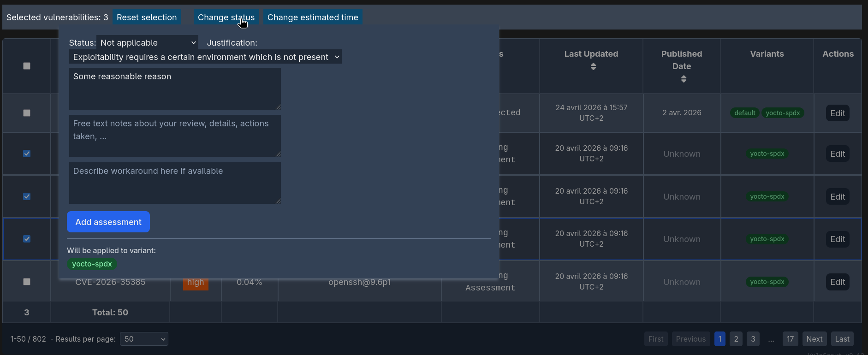Screen dimensions: 868x355
Task: Uncheck the first selected vulnerability row checkbox
Action: tap(27, 154)
